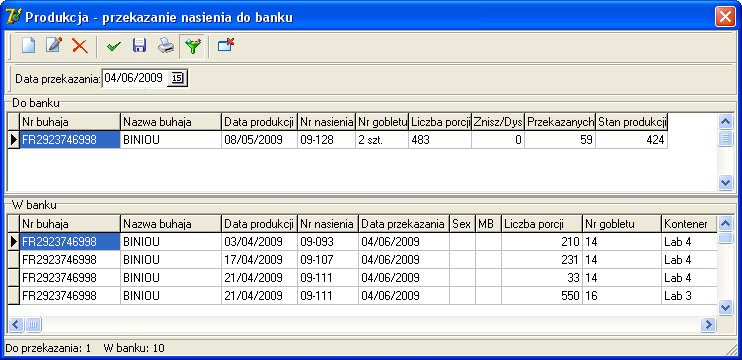Screen dimensions: 742x360
Task: Select the 09-128 semen number cell
Action: (x=327, y=140)
